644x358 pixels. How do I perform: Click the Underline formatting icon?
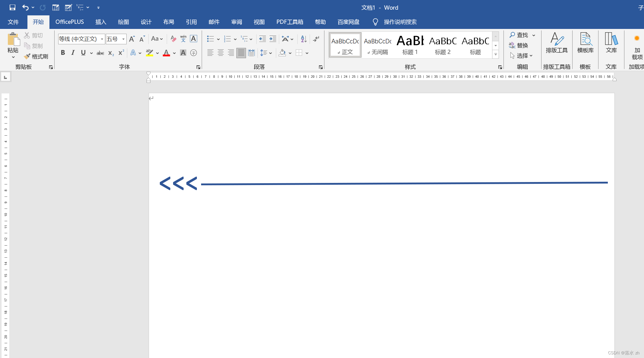point(84,52)
